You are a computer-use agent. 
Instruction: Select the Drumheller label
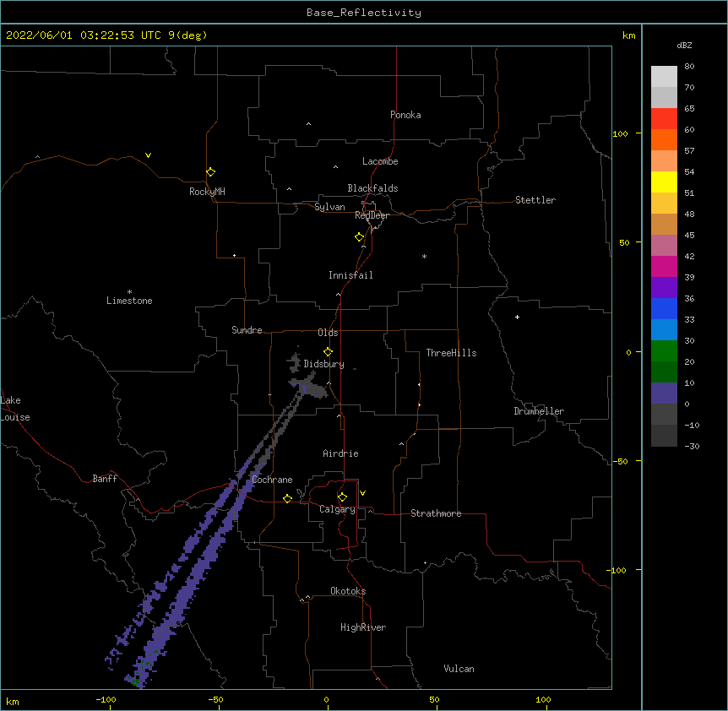tap(539, 411)
